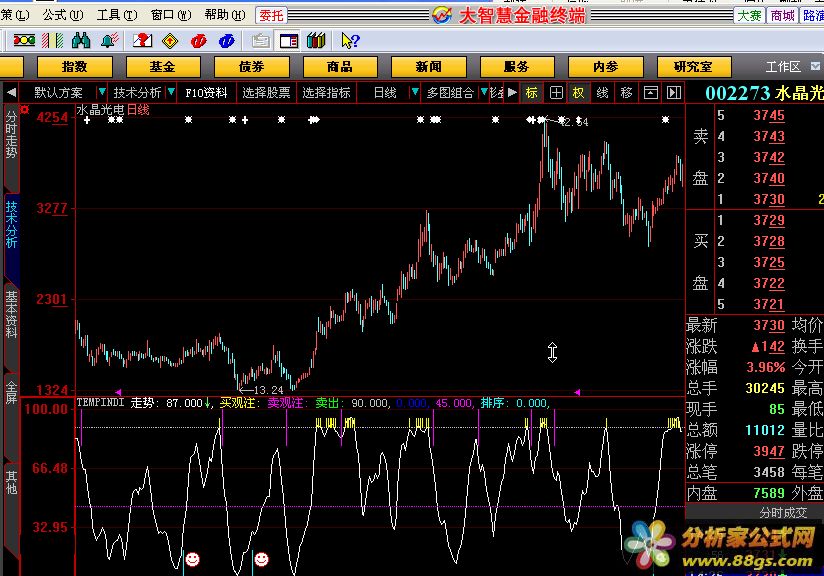Open the 帮助 menu
824x576 pixels.
coord(225,15)
